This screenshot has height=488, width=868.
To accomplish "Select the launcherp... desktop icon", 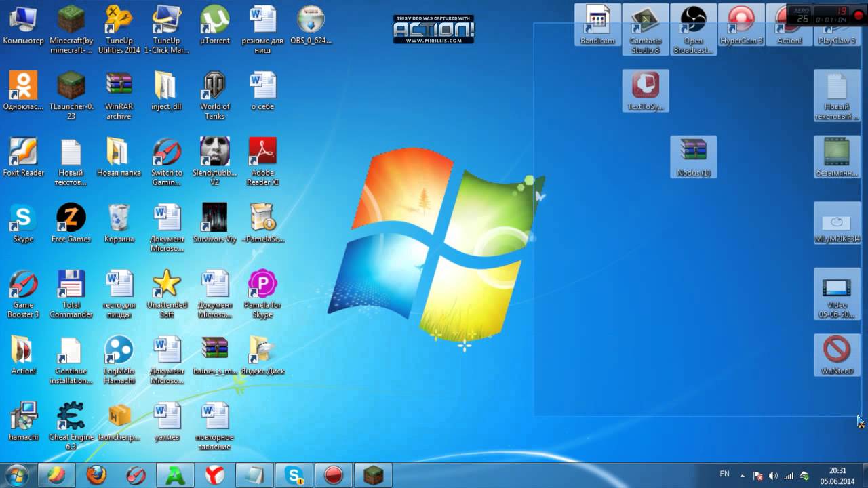I will [x=119, y=422].
